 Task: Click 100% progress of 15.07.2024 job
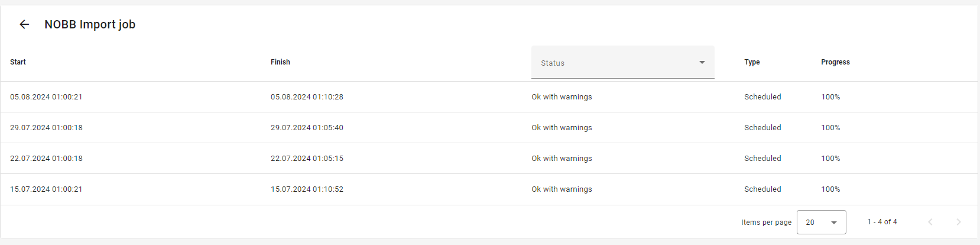click(830, 189)
